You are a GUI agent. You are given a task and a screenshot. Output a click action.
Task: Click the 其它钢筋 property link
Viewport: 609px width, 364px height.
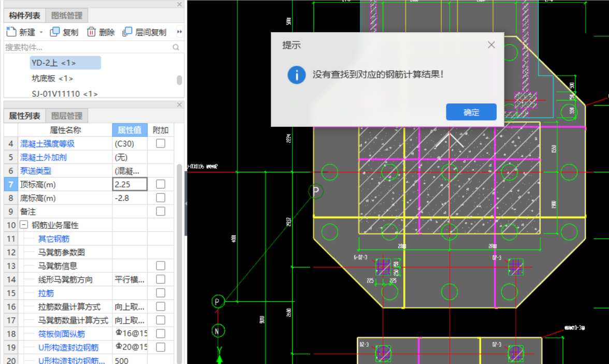click(x=54, y=239)
